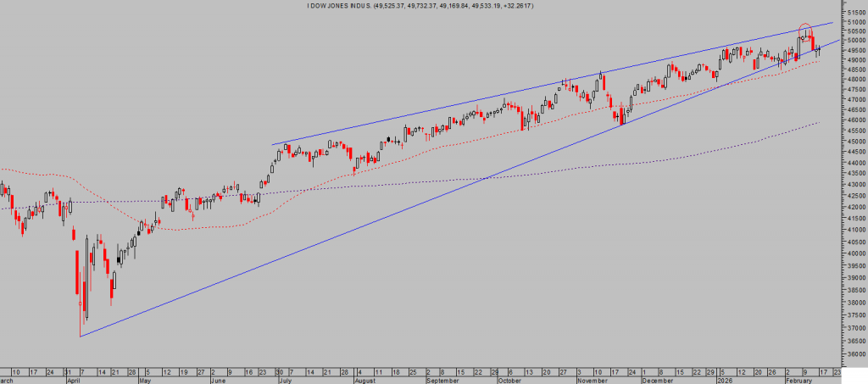Click the 2026 year label on date axis

pos(717,381)
